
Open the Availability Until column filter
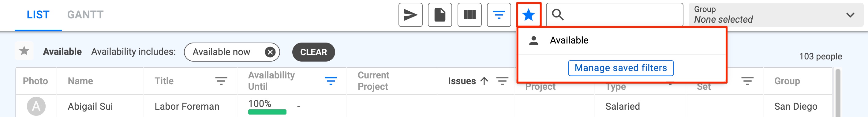click(x=331, y=81)
